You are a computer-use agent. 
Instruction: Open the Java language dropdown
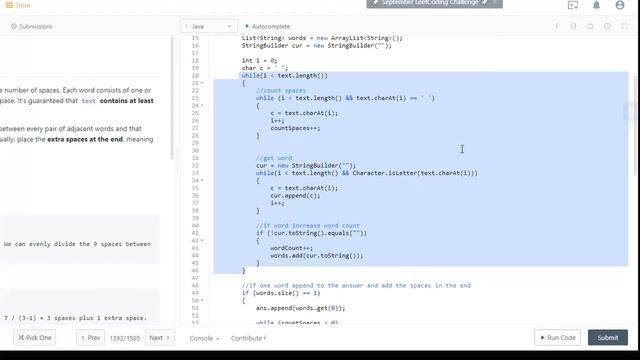209,26
